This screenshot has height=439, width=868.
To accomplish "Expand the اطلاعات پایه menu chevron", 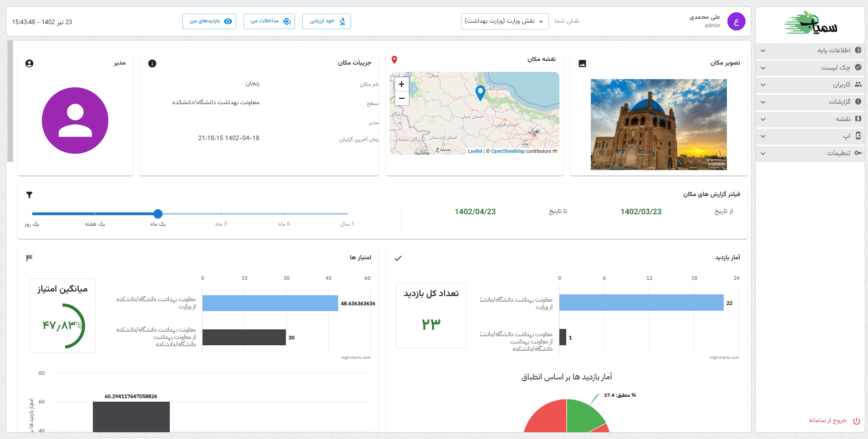I will (763, 50).
